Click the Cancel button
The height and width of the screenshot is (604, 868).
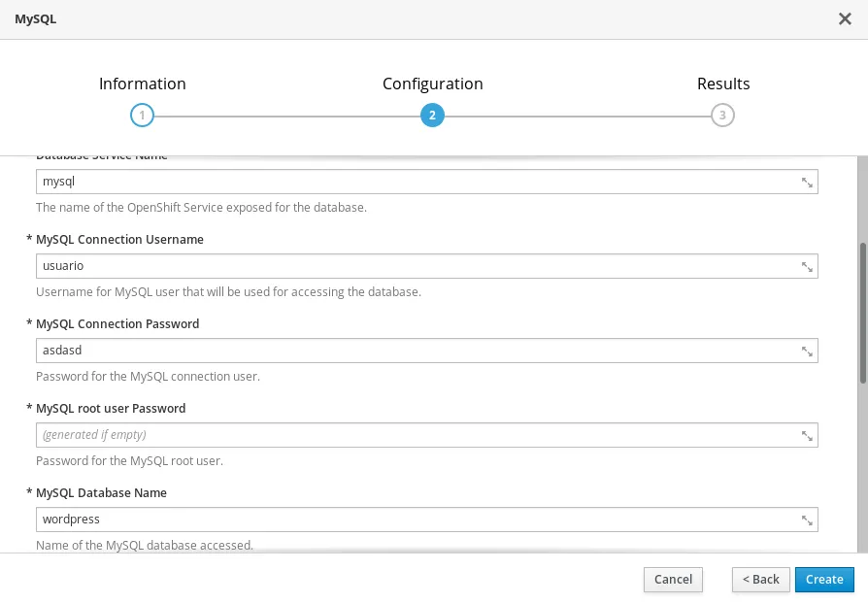click(x=673, y=580)
